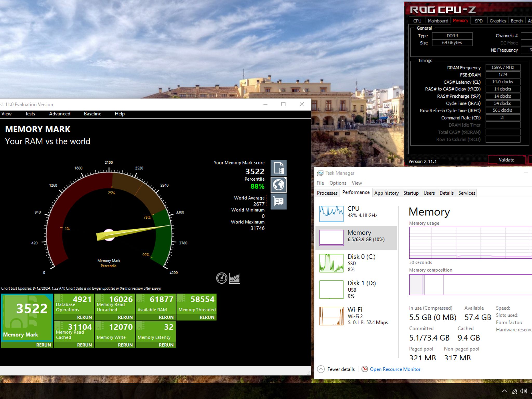
Task: Open the Baseline menu
Action: pos(92,114)
